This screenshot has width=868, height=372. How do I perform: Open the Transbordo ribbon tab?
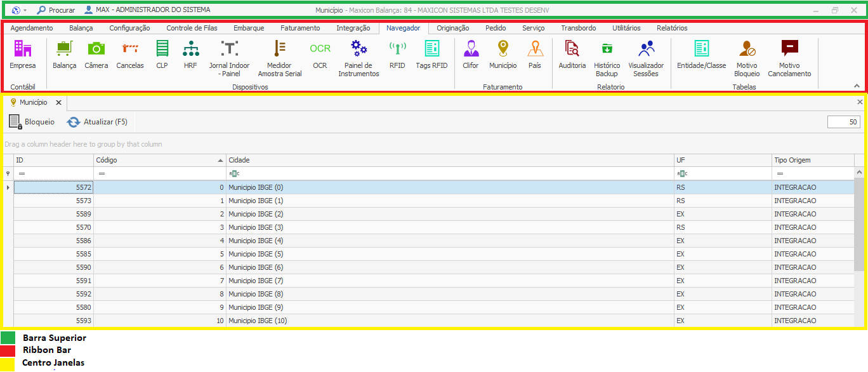click(579, 28)
